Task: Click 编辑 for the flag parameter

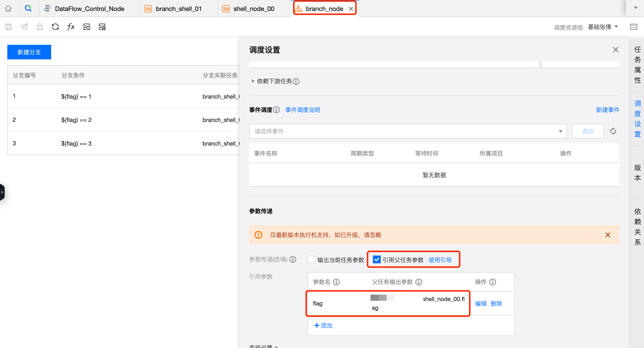Action: (x=480, y=303)
